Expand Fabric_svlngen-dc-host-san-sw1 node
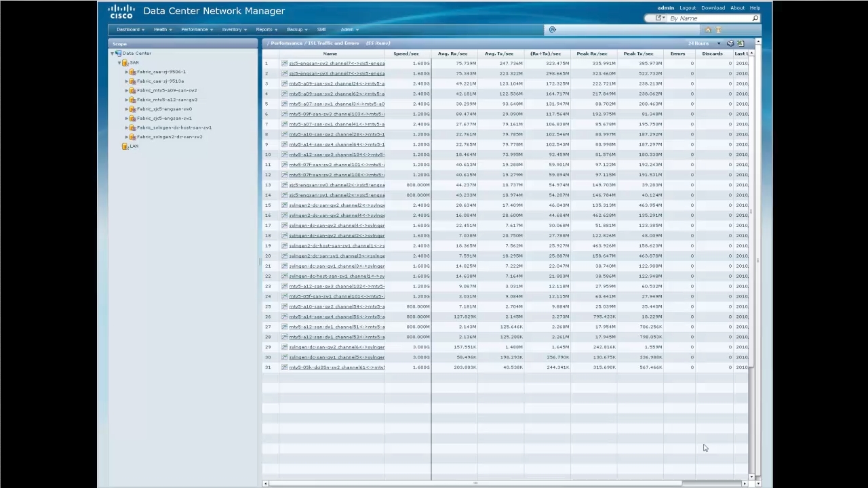The image size is (868, 488). pyautogui.click(x=127, y=127)
